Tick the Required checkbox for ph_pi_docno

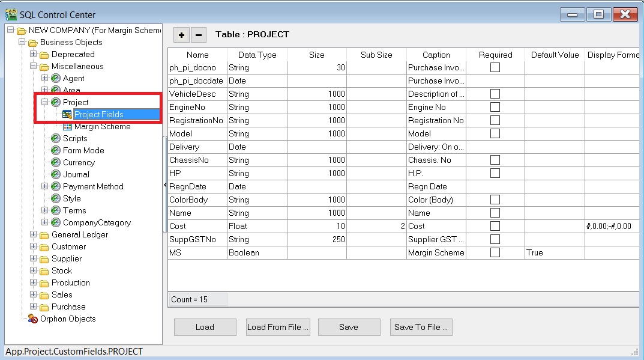tap(495, 67)
